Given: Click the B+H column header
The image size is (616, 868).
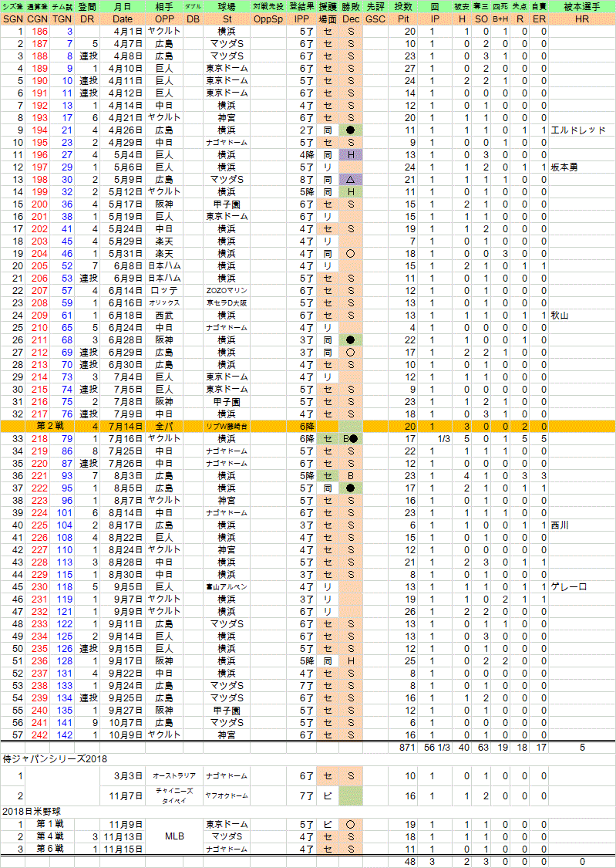Looking at the screenshot, I should (500, 19).
